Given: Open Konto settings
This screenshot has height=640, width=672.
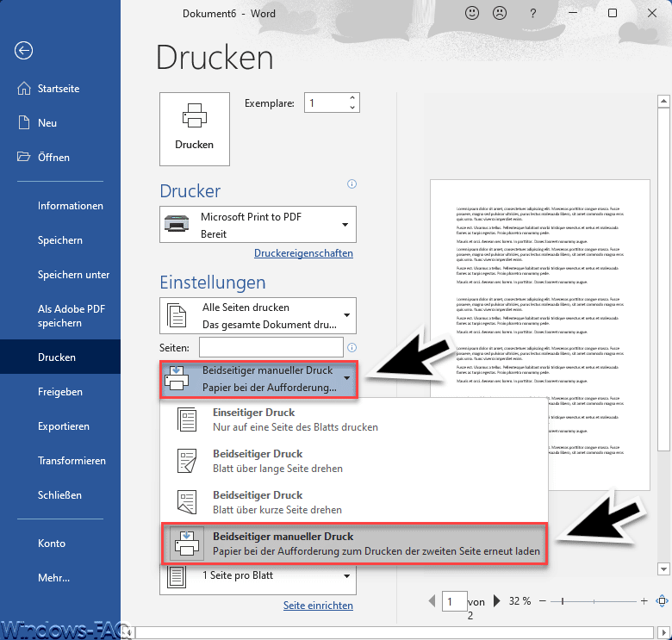Looking at the screenshot, I should click(x=52, y=544).
